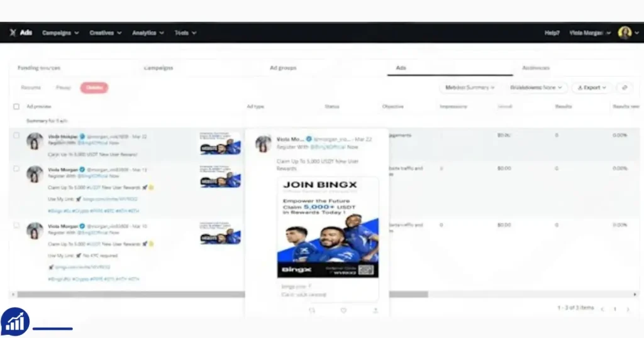Image resolution: width=644 pixels, height=338 pixels.
Task: Click the Objective column header
Action: point(392,106)
